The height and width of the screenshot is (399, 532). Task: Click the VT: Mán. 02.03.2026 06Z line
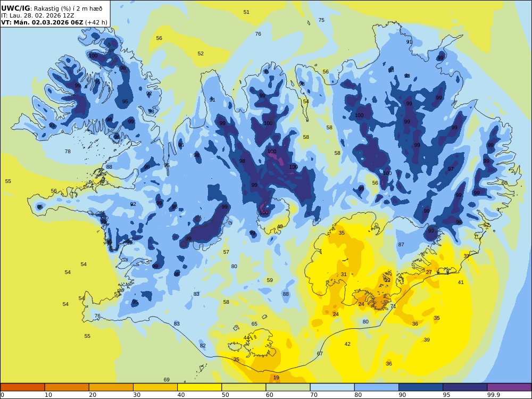[x=54, y=22]
